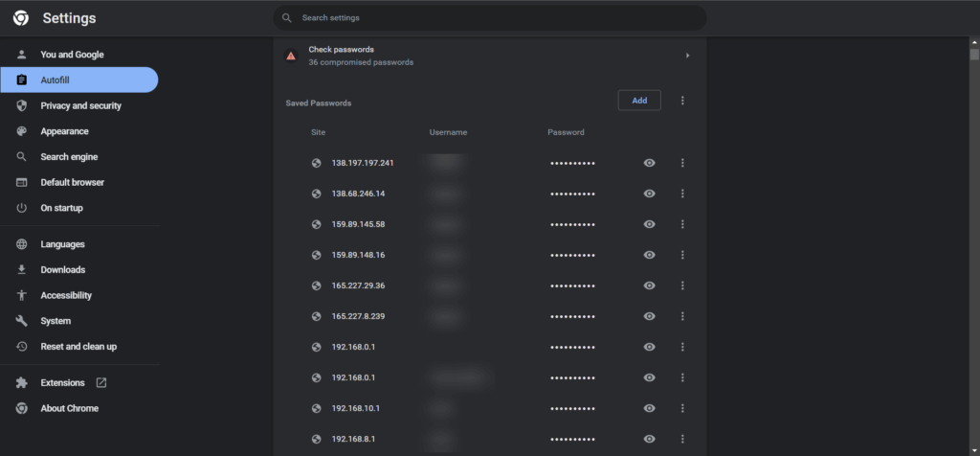
Task: Open the Privacy and security section
Action: click(80, 105)
